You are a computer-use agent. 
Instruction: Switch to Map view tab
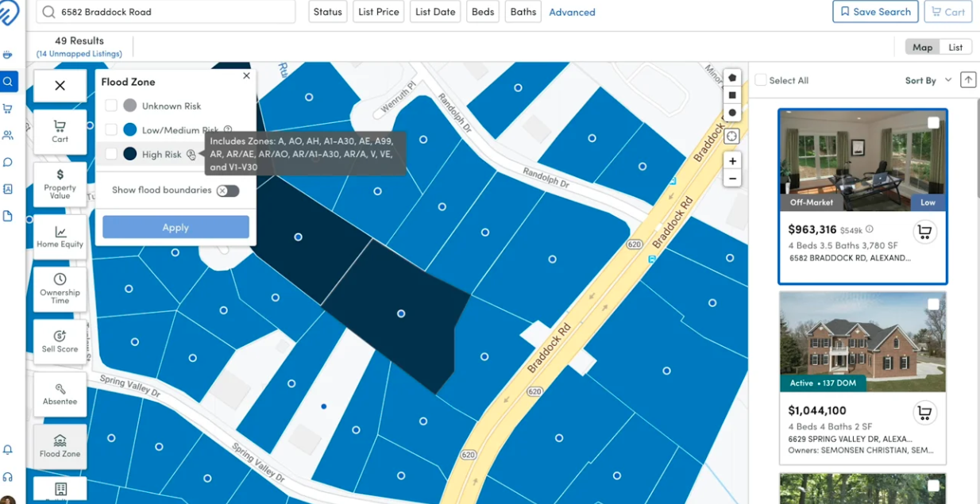click(922, 48)
